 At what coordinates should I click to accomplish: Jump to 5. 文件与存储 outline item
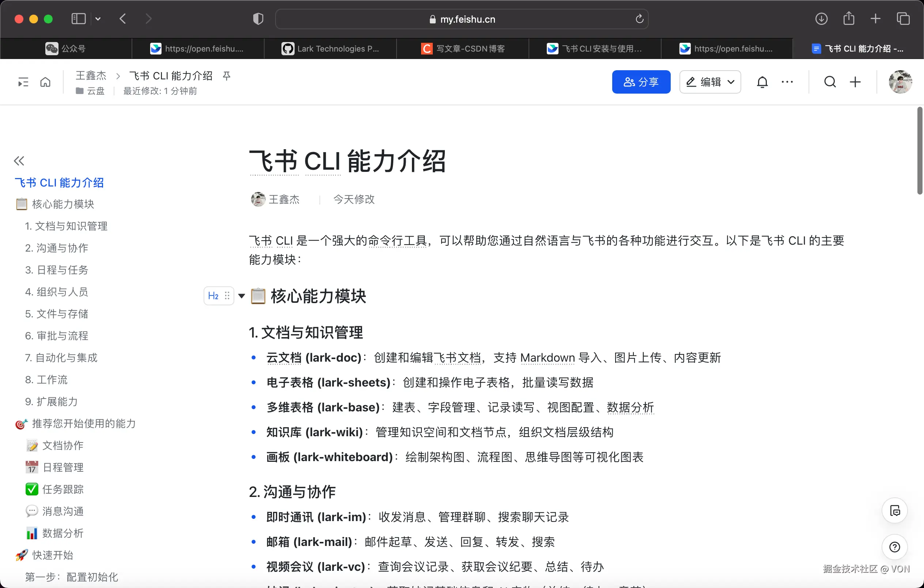tap(57, 314)
